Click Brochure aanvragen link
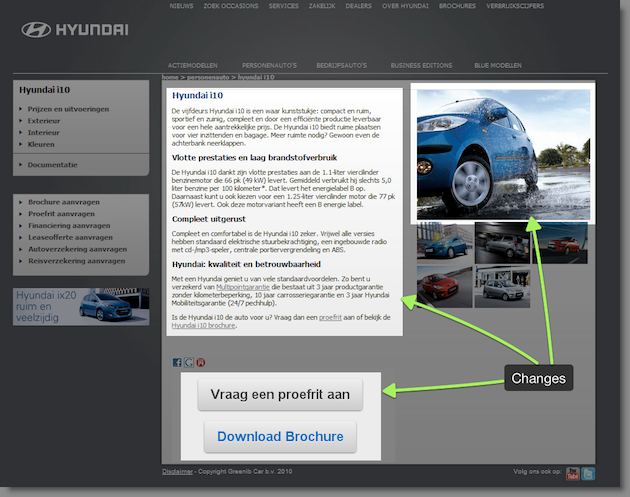630x497 pixels. [64, 202]
